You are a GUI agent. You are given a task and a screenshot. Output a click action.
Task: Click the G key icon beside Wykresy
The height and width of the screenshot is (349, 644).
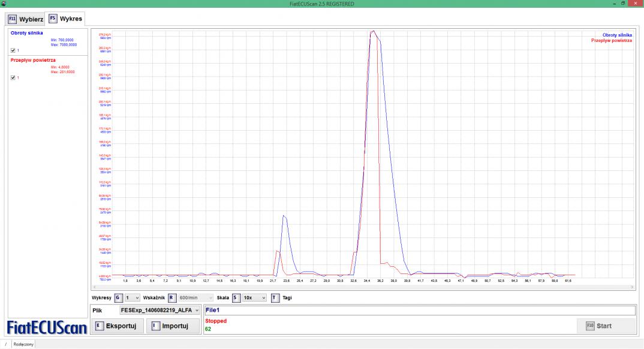118,297
